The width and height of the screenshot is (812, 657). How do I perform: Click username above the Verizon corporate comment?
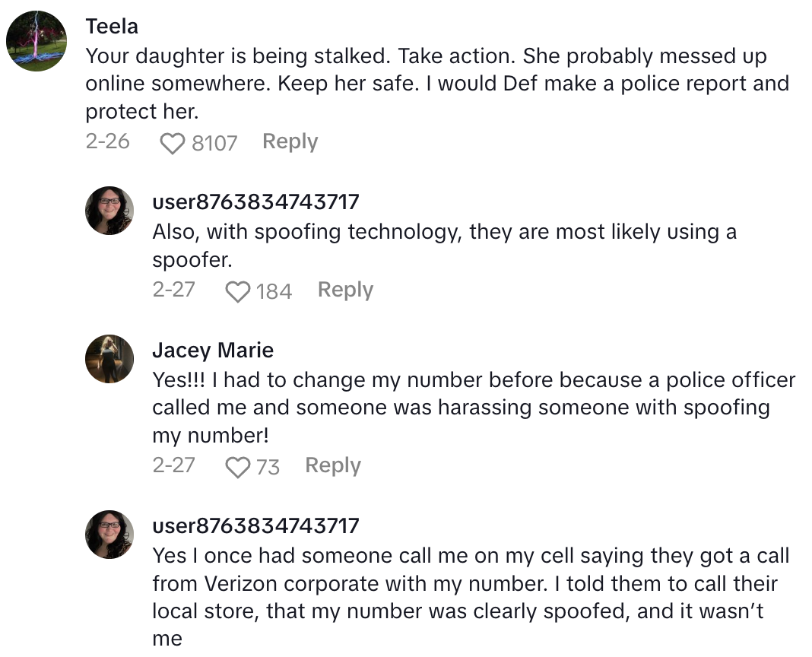click(255, 525)
